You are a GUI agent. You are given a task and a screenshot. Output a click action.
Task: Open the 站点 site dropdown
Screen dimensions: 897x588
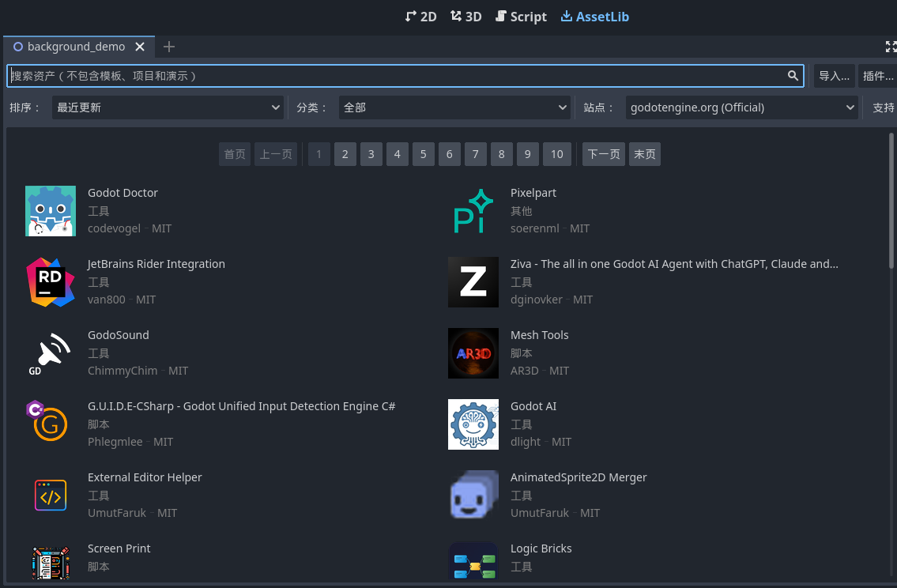tap(741, 107)
